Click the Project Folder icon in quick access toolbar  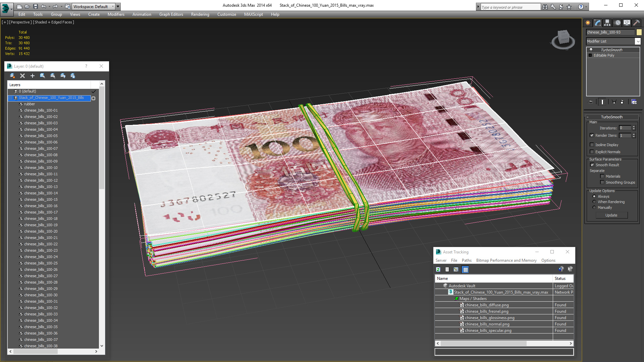pos(68,6)
